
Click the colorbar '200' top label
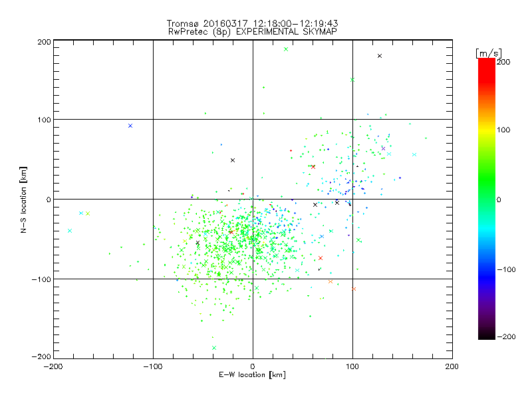tap(503, 62)
